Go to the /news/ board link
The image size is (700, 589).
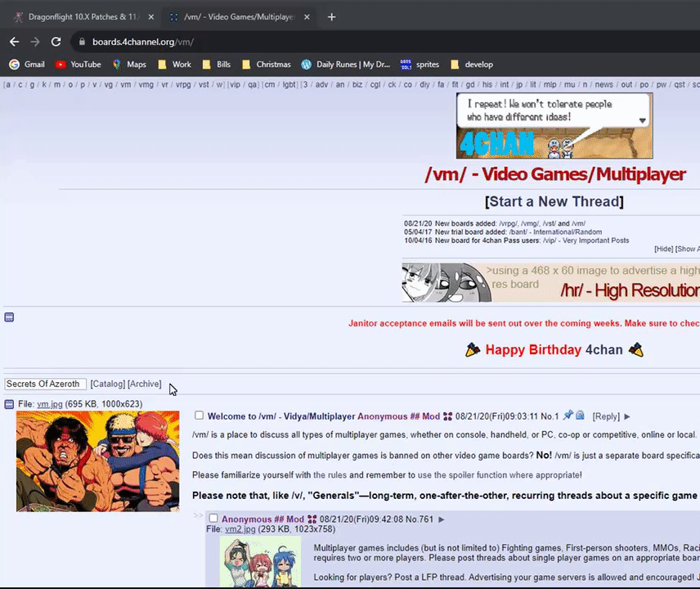point(604,84)
